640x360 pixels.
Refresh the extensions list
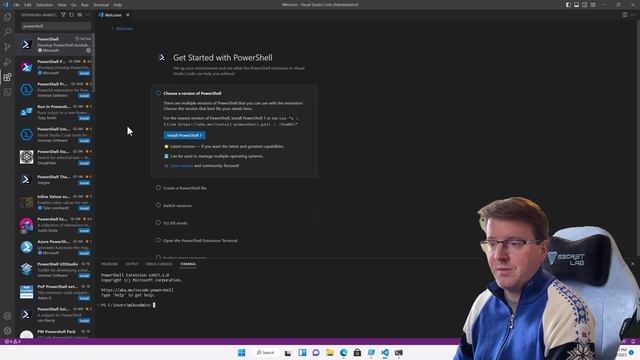pyautogui.click(x=71, y=15)
